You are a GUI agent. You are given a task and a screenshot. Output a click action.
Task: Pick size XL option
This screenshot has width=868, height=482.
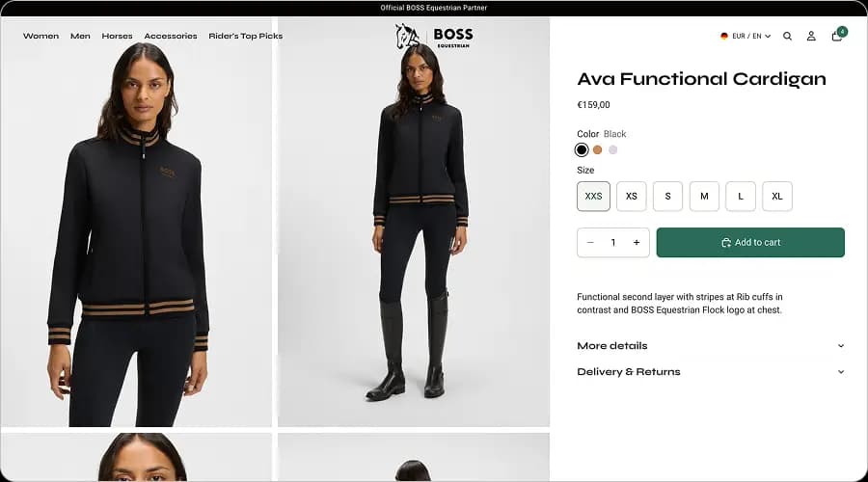pyautogui.click(x=777, y=197)
